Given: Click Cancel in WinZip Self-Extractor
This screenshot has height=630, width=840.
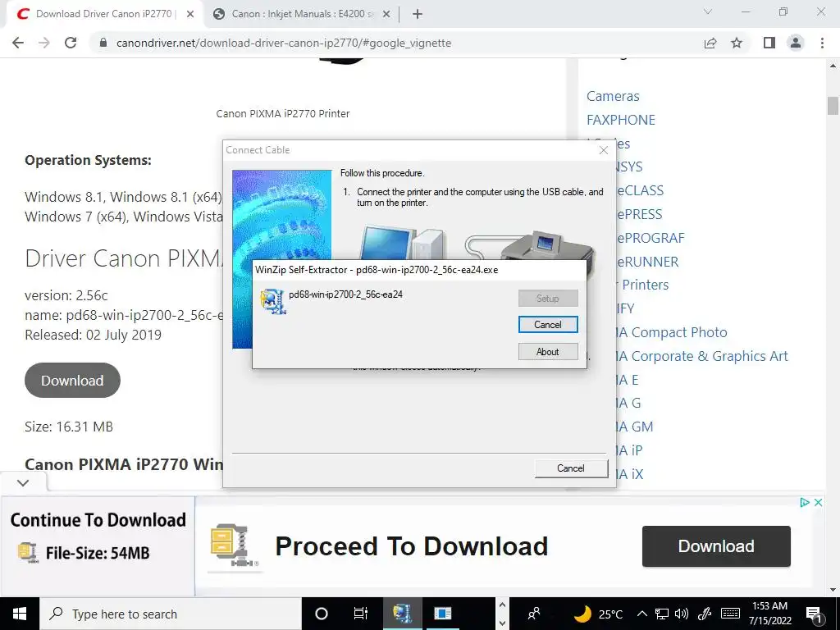Looking at the screenshot, I should [x=548, y=325].
